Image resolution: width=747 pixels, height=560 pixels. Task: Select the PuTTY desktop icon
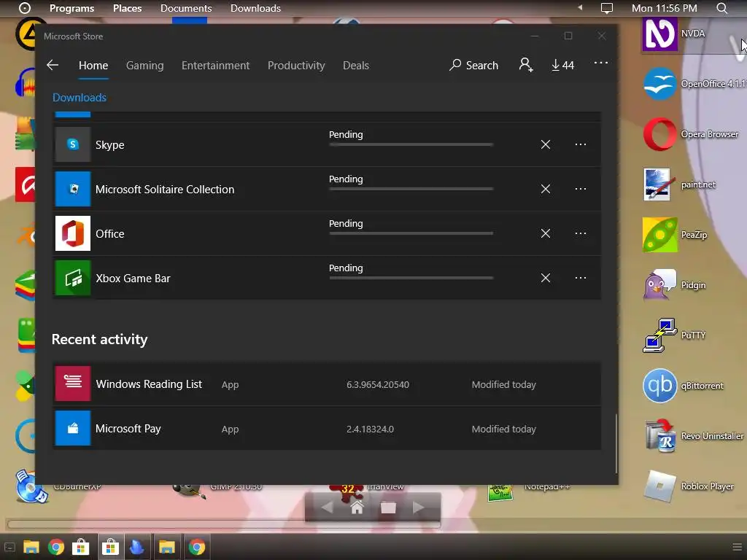659,335
